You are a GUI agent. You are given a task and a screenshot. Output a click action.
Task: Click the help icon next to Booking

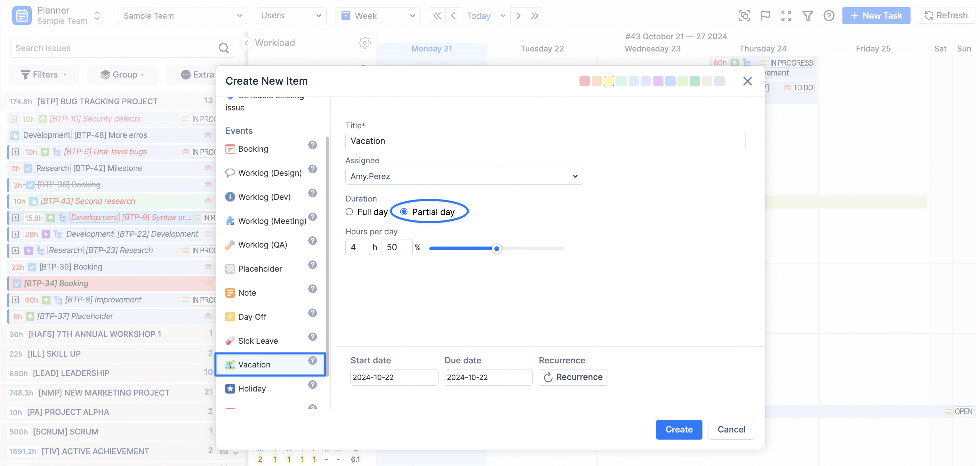click(312, 145)
